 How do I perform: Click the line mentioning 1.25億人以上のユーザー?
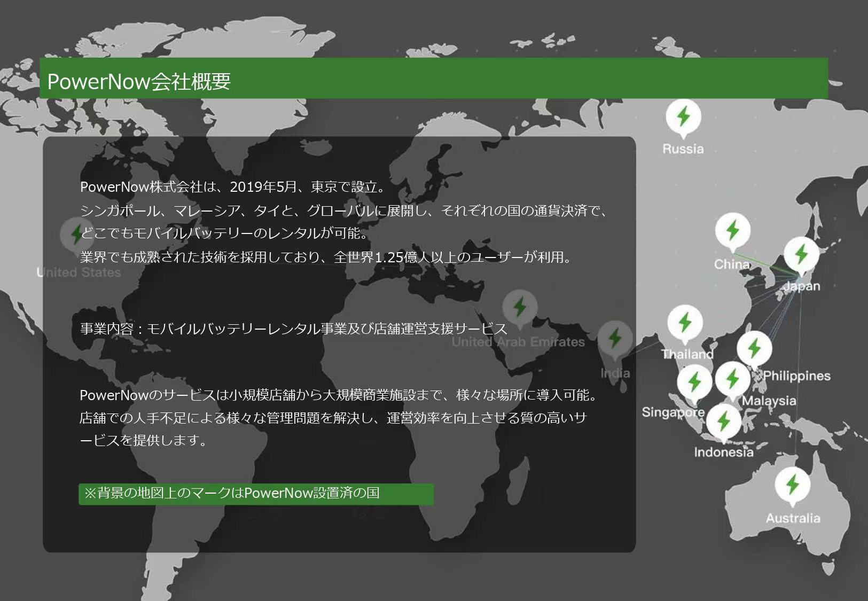tap(326, 257)
